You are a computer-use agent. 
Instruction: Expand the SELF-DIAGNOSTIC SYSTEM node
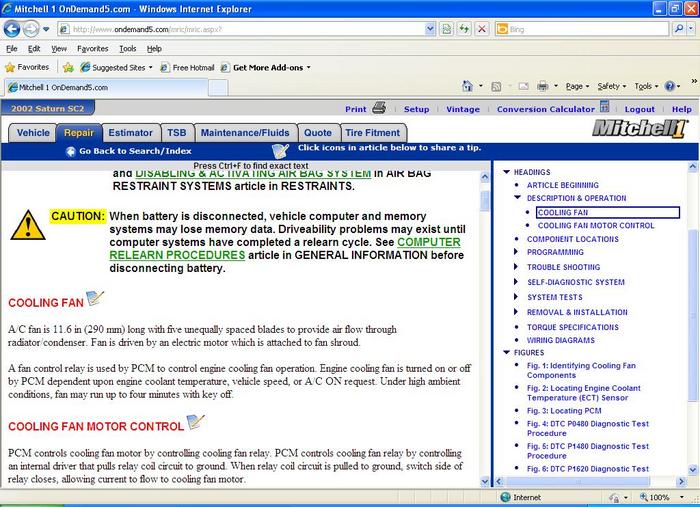click(516, 282)
